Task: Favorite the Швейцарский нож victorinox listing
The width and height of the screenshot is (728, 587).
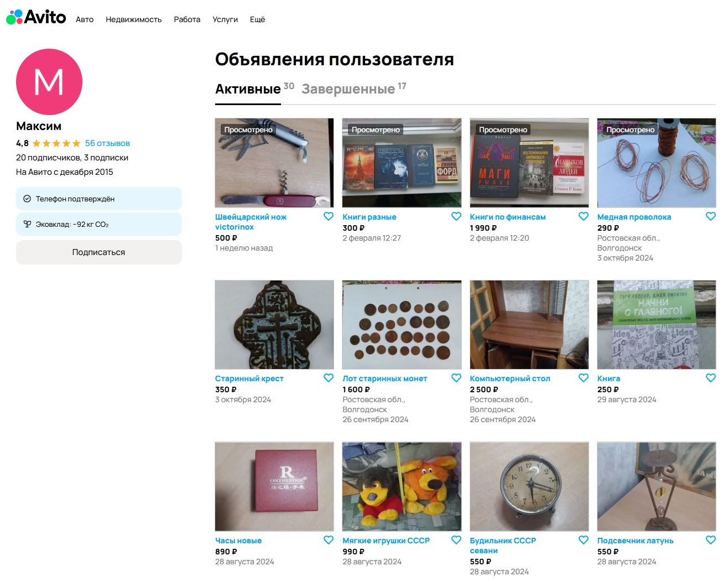Action: click(329, 216)
